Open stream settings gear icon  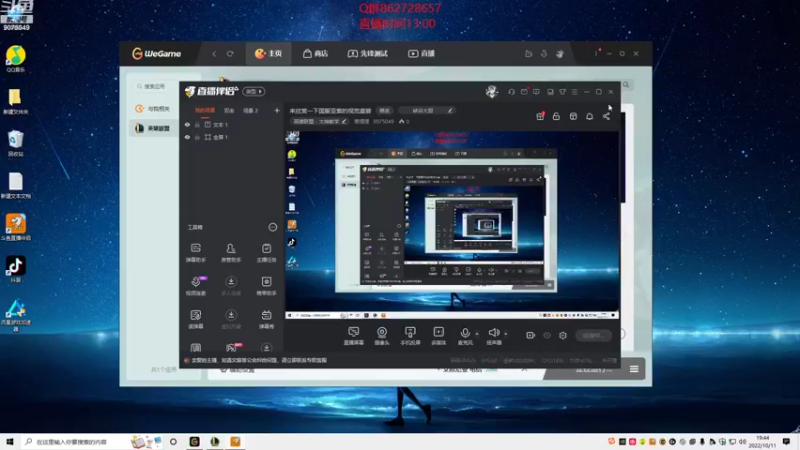563,335
